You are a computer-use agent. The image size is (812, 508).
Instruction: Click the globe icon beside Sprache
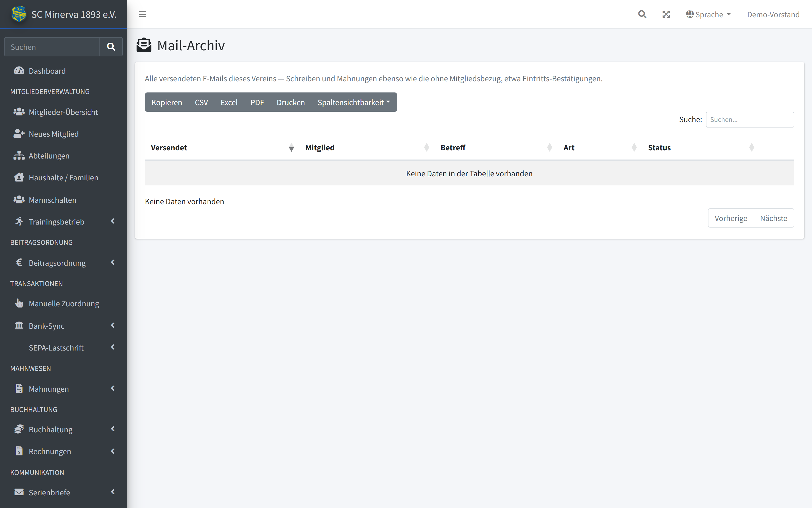coord(689,14)
